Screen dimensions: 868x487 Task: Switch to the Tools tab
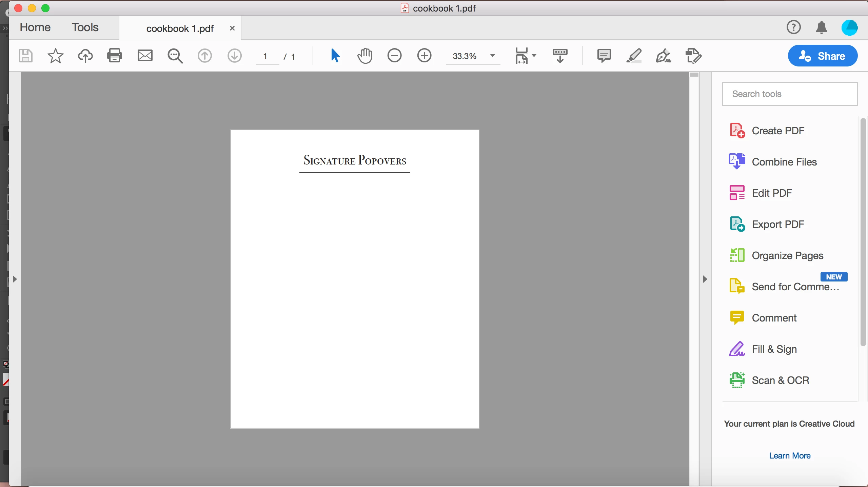85,27
